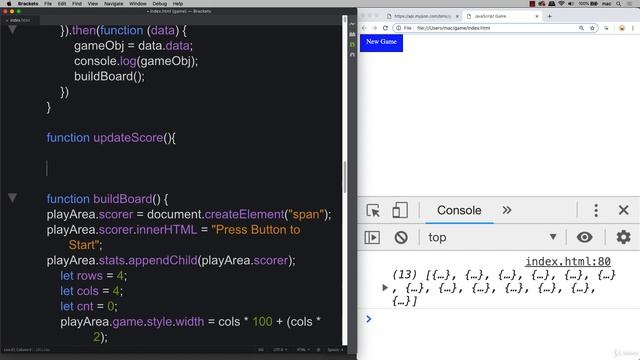640x360 pixels.
Task: Click the 'let rows = 4;' line
Action: tap(93, 276)
